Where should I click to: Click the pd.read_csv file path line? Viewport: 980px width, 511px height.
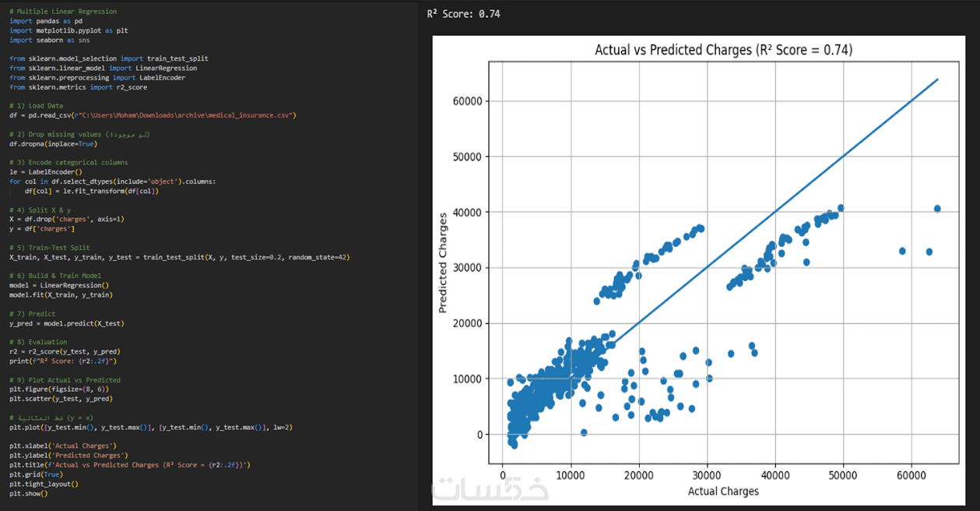click(x=153, y=115)
